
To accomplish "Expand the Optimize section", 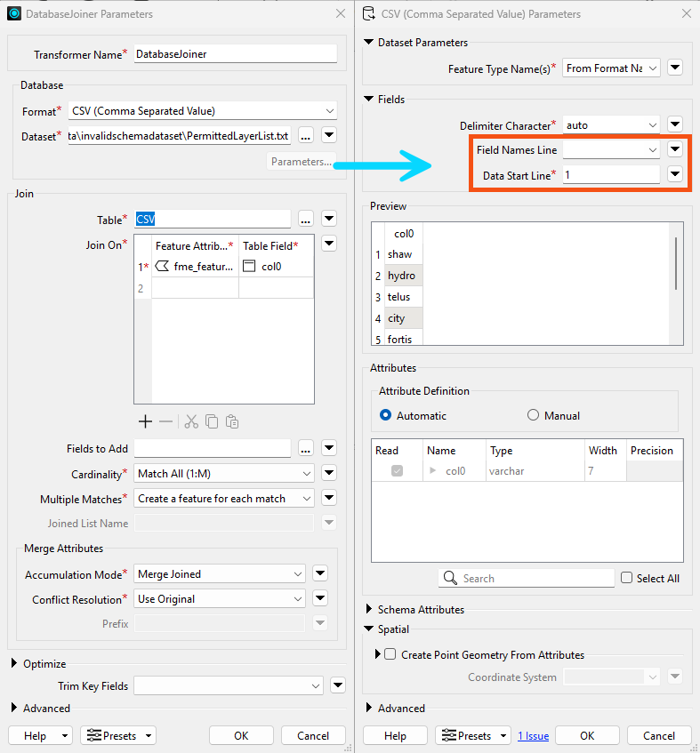I will (14, 663).
